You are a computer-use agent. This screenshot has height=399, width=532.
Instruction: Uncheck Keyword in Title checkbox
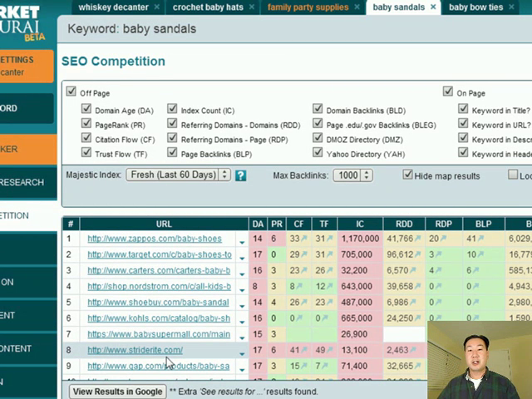coord(463,109)
